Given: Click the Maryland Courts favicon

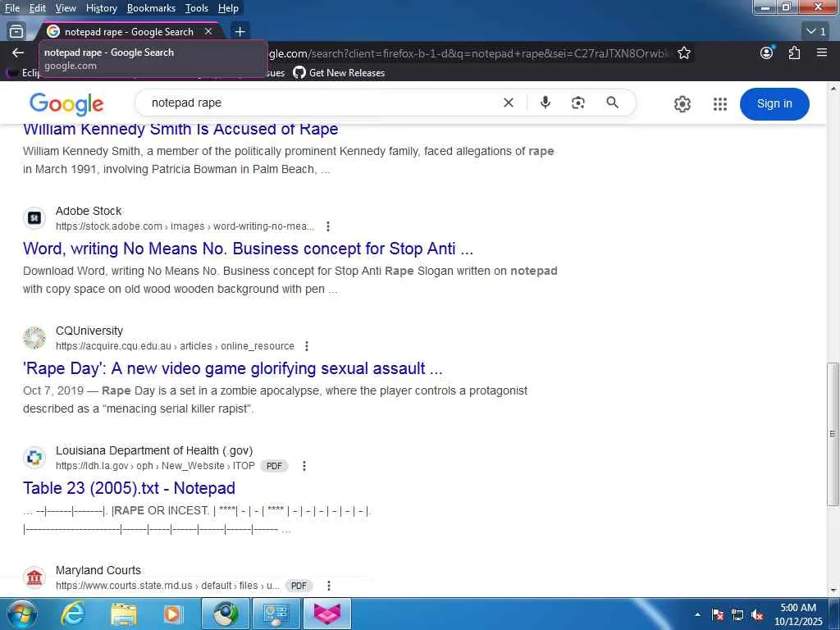Looking at the screenshot, I should click(34, 578).
